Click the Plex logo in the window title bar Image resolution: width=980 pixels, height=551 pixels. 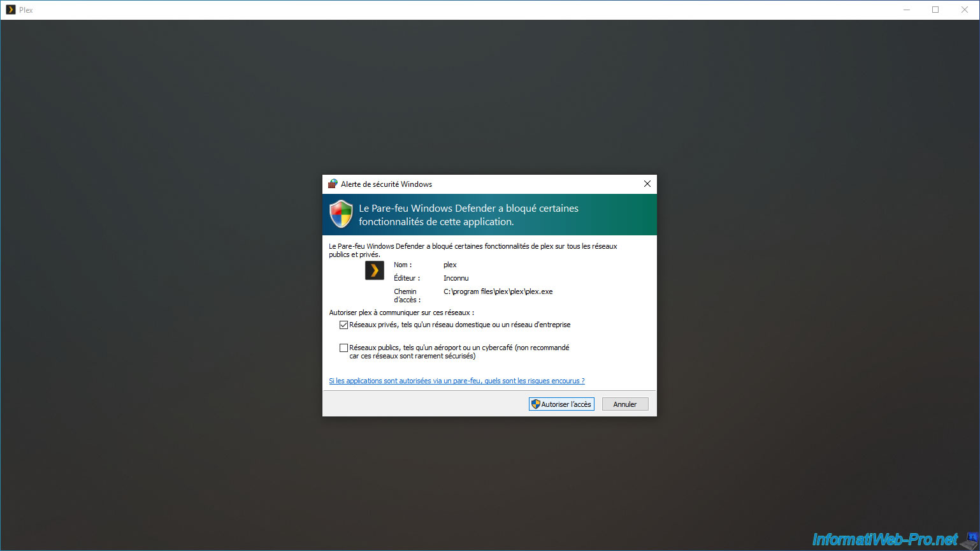click(x=10, y=10)
